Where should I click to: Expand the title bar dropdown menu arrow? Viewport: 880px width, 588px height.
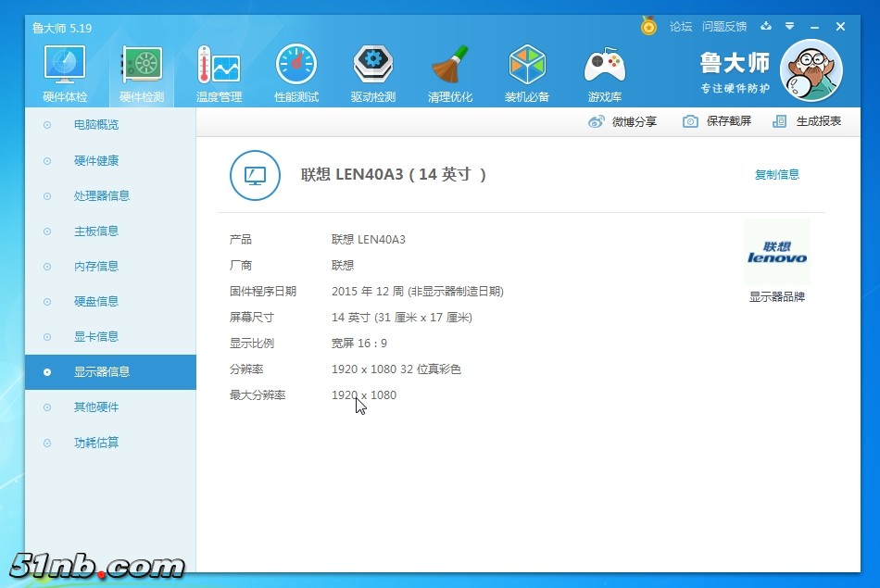point(790,27)
